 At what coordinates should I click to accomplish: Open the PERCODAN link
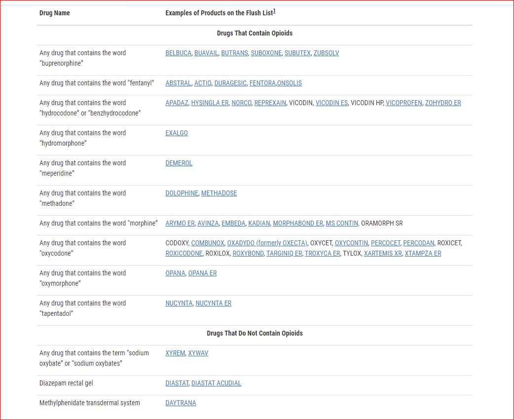pyautogui.click(x=419, y=243)
